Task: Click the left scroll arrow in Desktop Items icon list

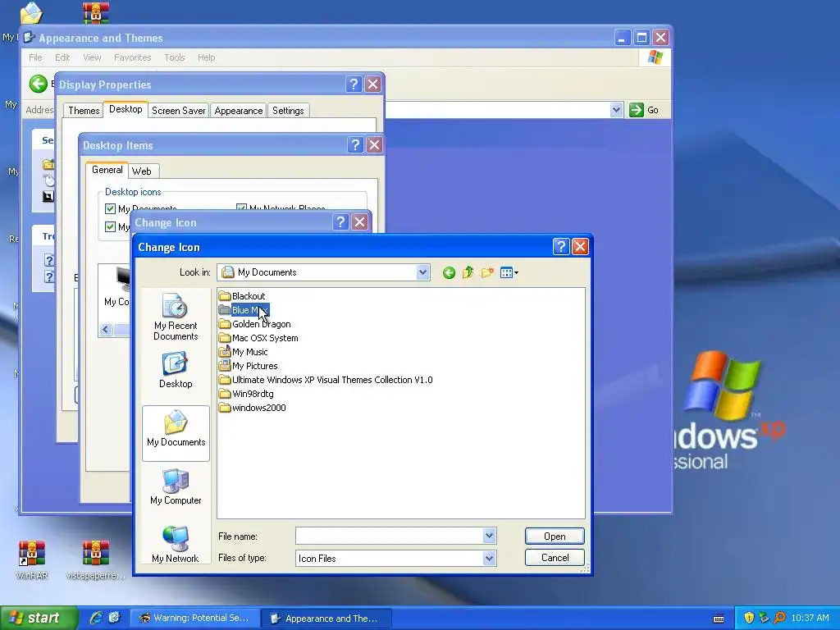Action: (x=106, y=330)
